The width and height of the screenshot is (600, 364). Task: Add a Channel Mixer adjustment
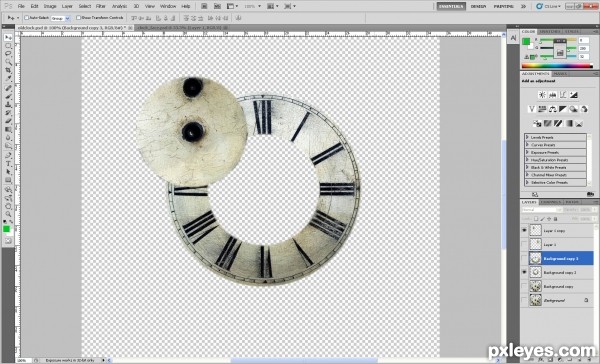pos(584,109)
